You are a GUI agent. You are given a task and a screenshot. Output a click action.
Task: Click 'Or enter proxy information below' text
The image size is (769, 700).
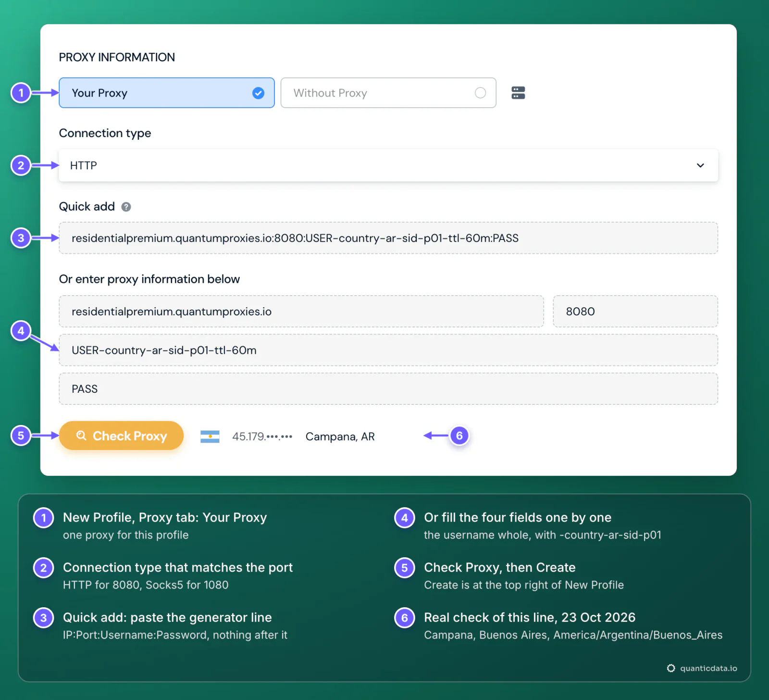tap(149, 279)
